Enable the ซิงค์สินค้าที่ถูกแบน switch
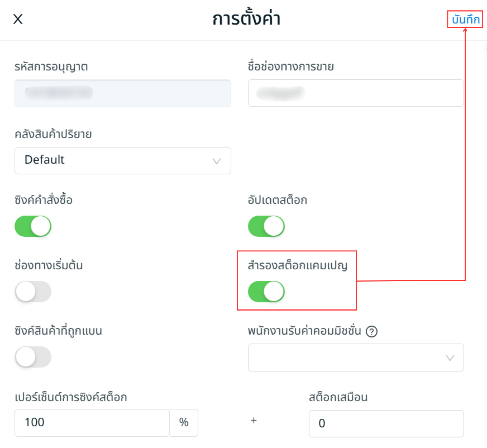487x448 pixels. (33, 357)
